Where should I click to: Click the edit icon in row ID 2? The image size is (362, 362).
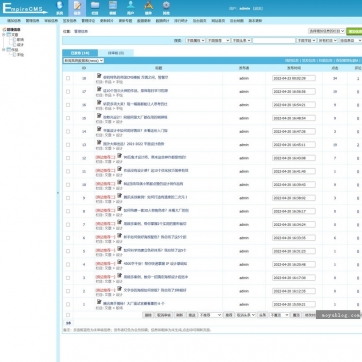[119, 289]
